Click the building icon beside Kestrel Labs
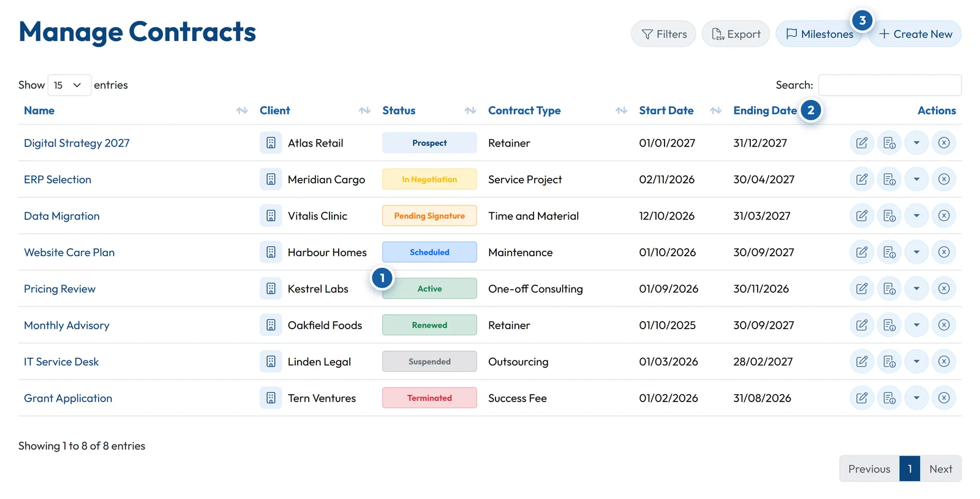The width and height of the screenshot is (980, 499). point(271,289)
